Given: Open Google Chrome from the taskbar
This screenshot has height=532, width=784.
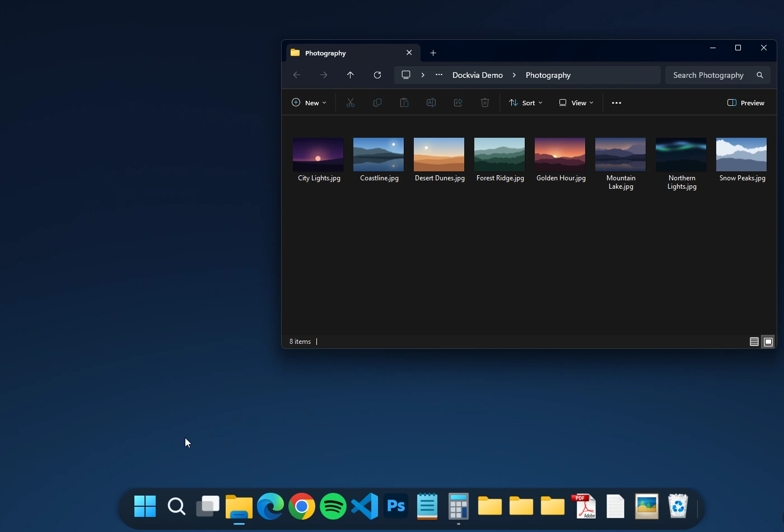Looking at the screenshot, I should (302, 507).
